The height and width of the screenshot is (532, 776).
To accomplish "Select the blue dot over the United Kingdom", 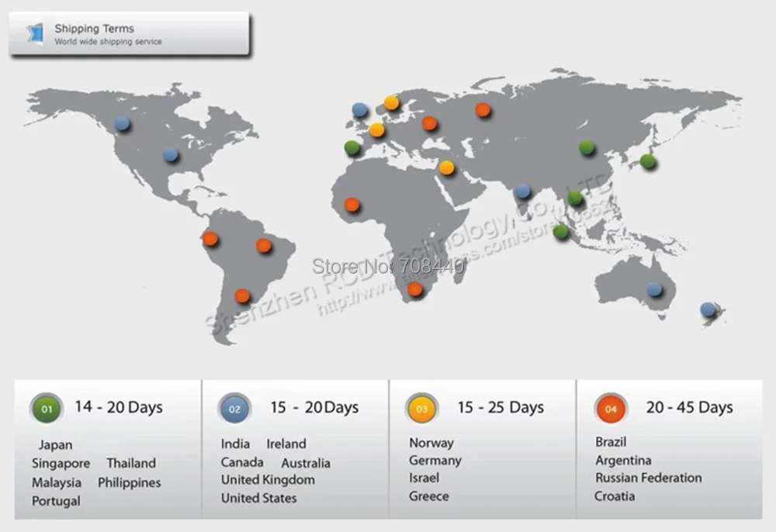I will pyautogui.click(x=360, y=110).
